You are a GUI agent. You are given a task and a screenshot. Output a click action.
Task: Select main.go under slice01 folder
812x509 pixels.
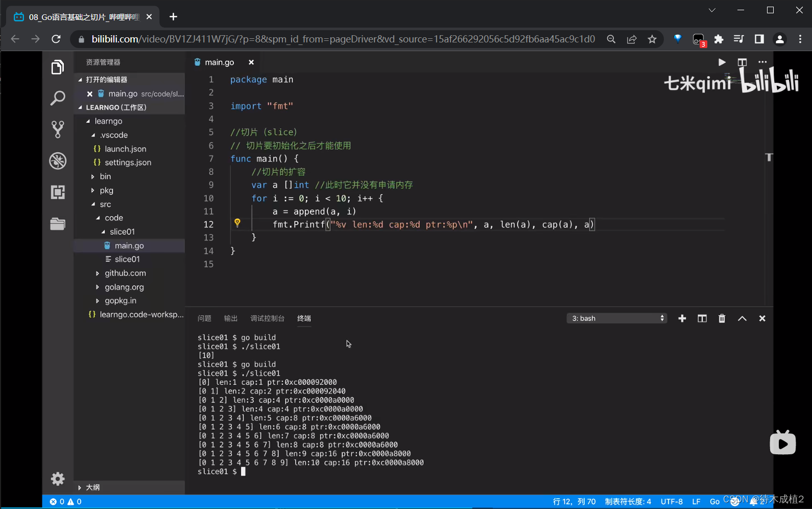(129, 245)
